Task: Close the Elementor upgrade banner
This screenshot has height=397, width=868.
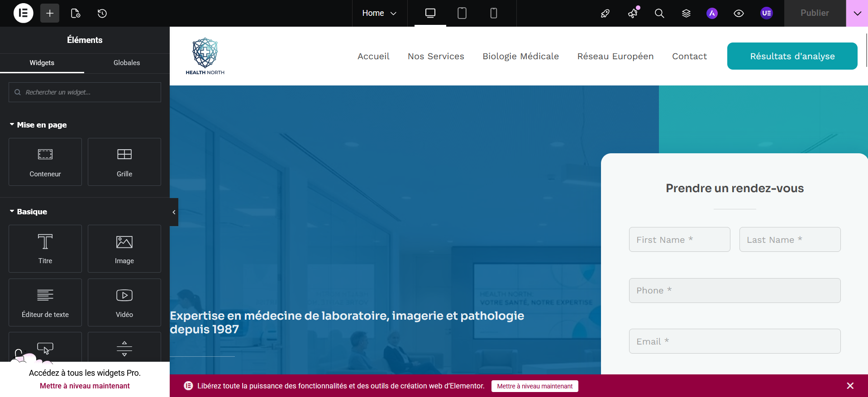Action: [850, 386]
